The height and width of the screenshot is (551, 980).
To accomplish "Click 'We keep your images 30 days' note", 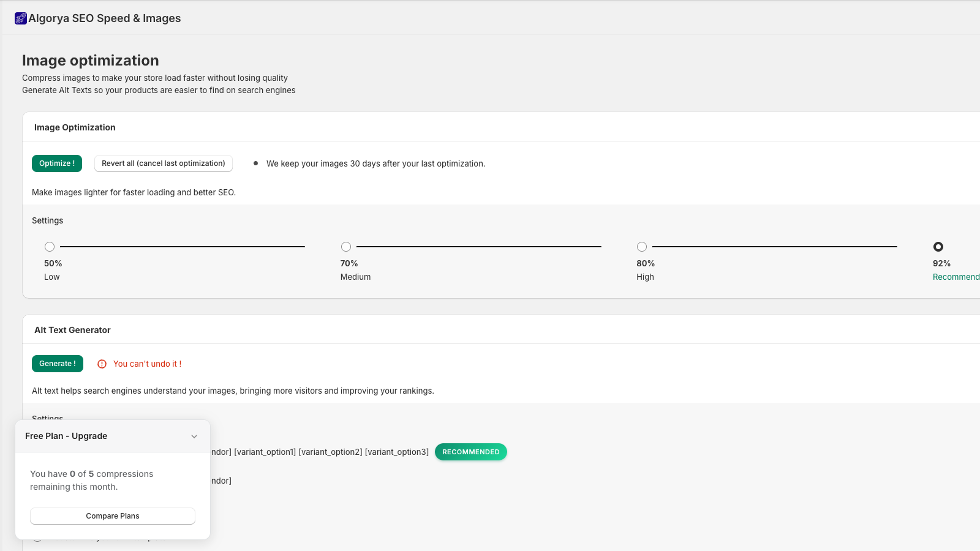I will (x=376, y=163).
